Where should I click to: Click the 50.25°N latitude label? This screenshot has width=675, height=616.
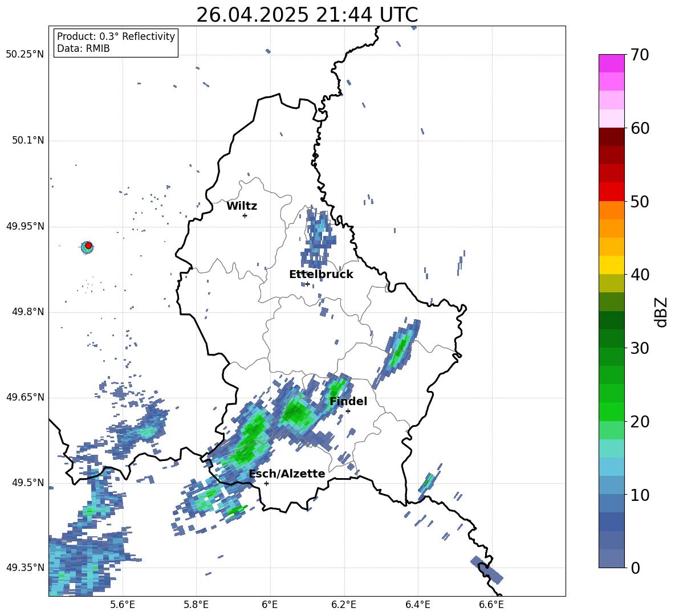click(25, 55)
